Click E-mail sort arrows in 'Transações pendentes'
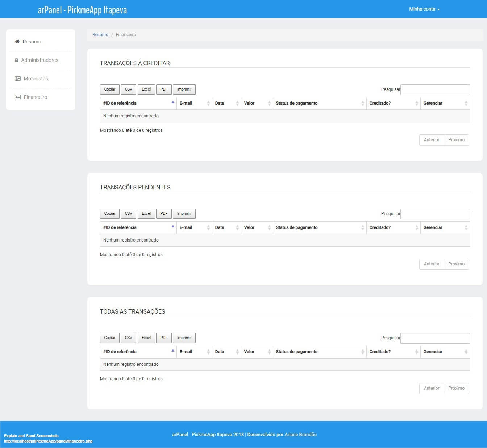This screenshot has height=448, width=487. [x=208, y=228]
